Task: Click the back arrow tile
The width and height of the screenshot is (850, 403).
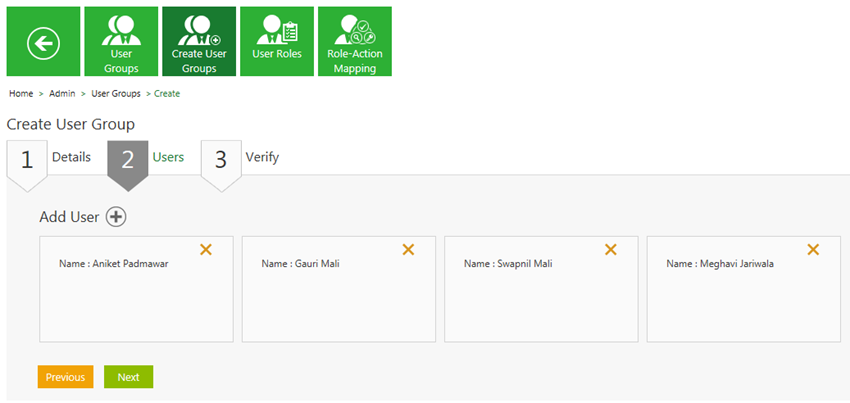Action: (43, 41)
